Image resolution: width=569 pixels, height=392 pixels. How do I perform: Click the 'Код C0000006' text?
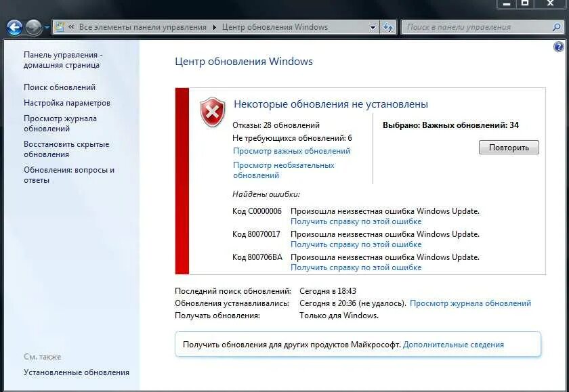257,211
